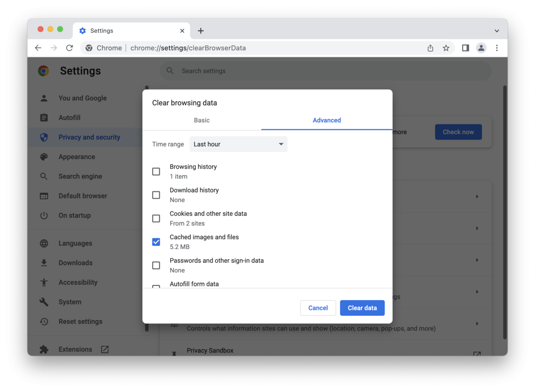The height and width of the screenshot is (392, 535).
Task: Click the site info icon in address bar
Action: pos(89,48)
